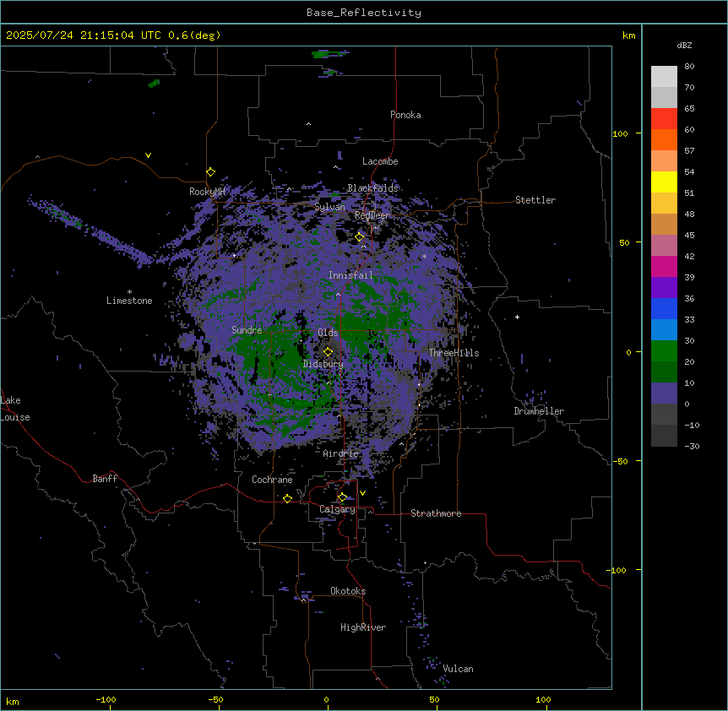Pick the light blue 30-33 dBZ swatch
The width and height of the screenshot is (728, 711).
tap(664, 330)
